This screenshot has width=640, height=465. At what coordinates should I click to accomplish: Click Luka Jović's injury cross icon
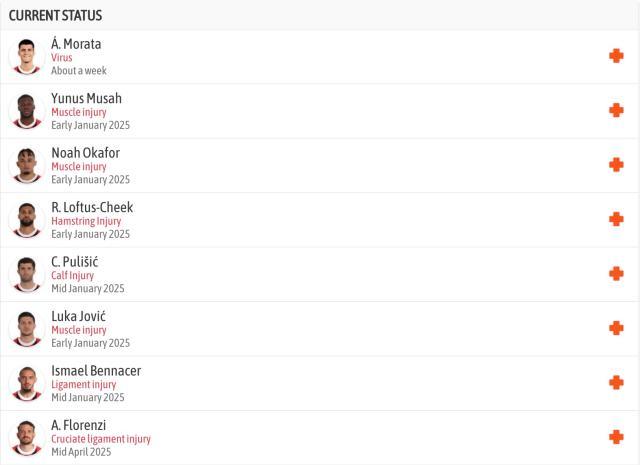[x=616, y=328]
